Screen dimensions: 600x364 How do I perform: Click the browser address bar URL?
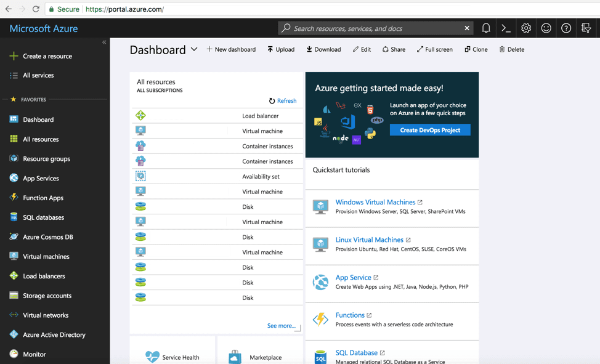point(125,9)
